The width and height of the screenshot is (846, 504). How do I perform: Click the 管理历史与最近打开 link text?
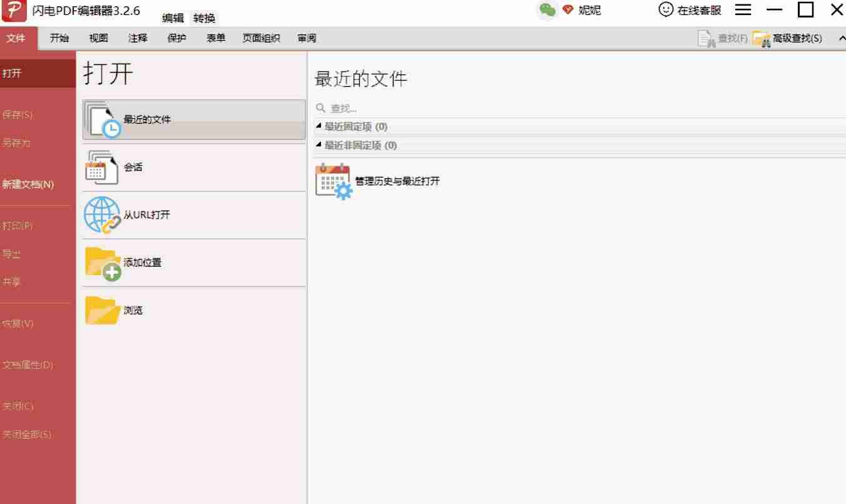(397, 181)
